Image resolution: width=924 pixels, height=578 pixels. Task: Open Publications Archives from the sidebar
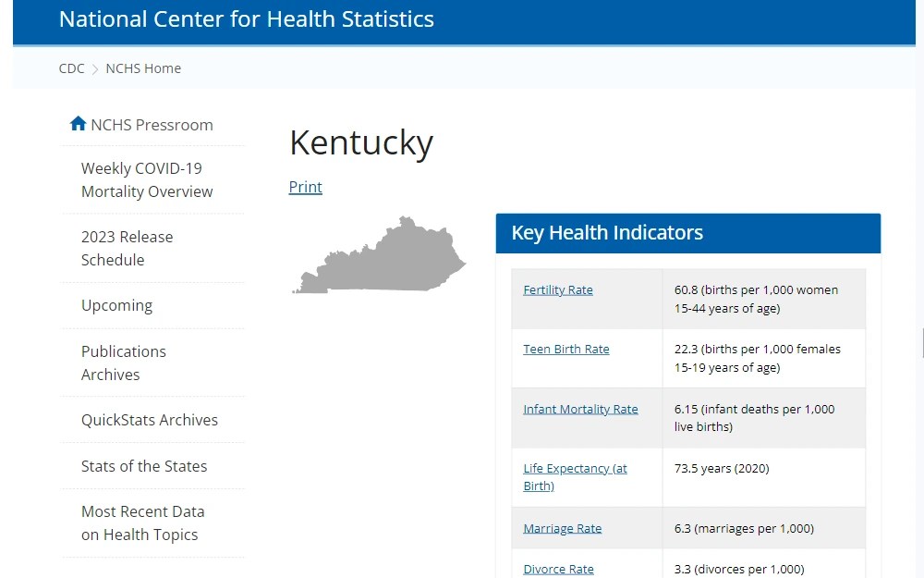[x=123, y=363]
